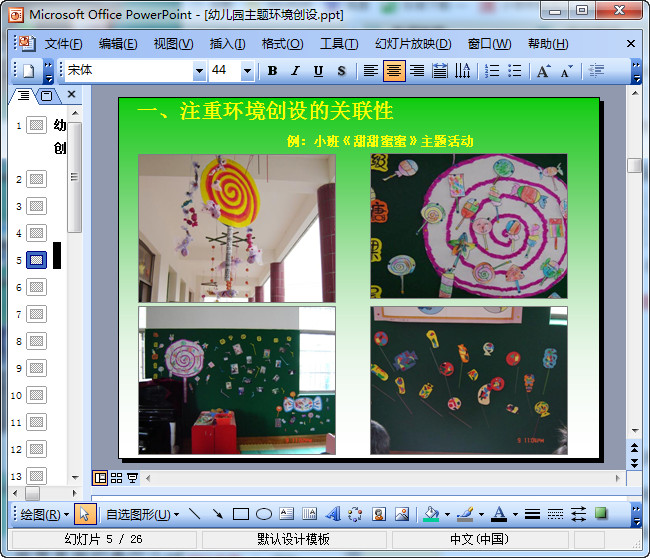The width and height of the screenshot is (650, 558).
Task: Start slide show from current slide icon
Action: (x=132, y=478)
